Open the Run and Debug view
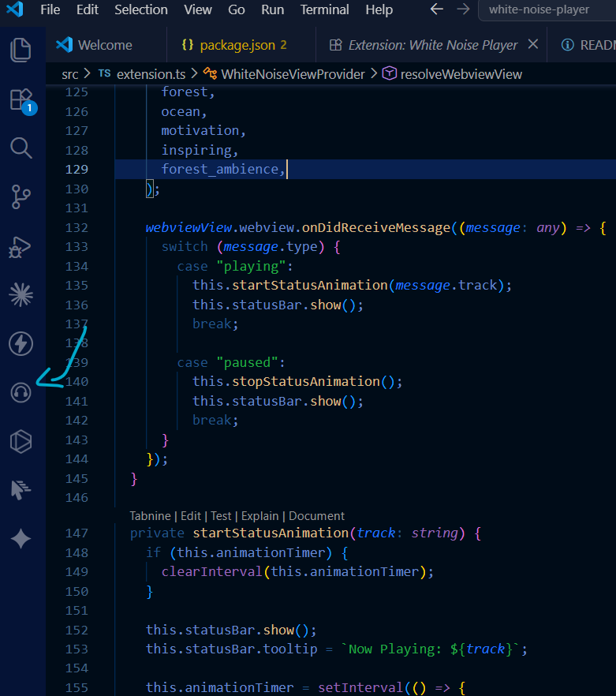Viewport: 616px width, 696px height. (x=20, y=247)
